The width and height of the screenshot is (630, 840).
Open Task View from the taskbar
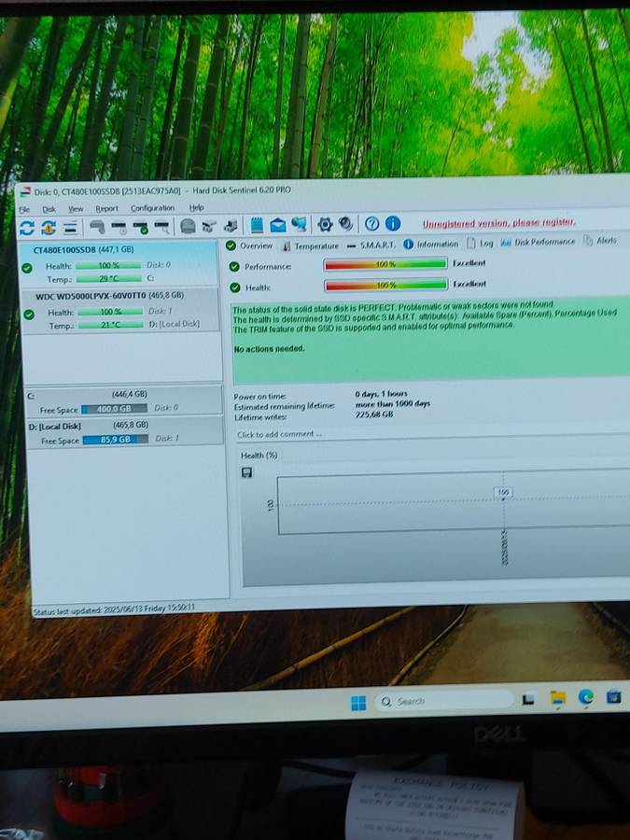pos(529,698)
